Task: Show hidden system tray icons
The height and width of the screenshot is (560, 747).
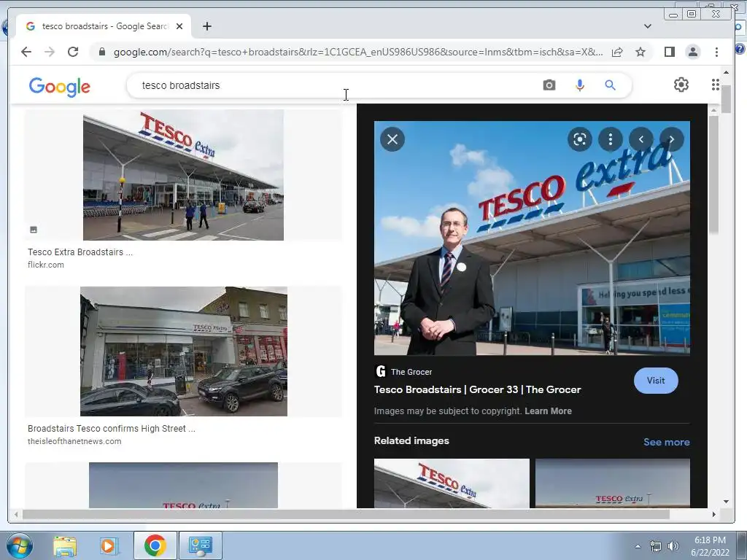Action: (638, 546)
